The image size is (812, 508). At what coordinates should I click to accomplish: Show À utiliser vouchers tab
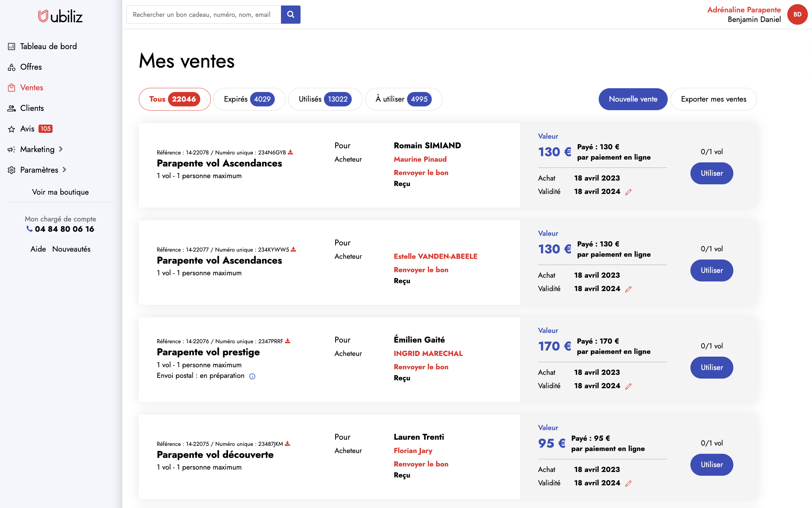[403, 99]
